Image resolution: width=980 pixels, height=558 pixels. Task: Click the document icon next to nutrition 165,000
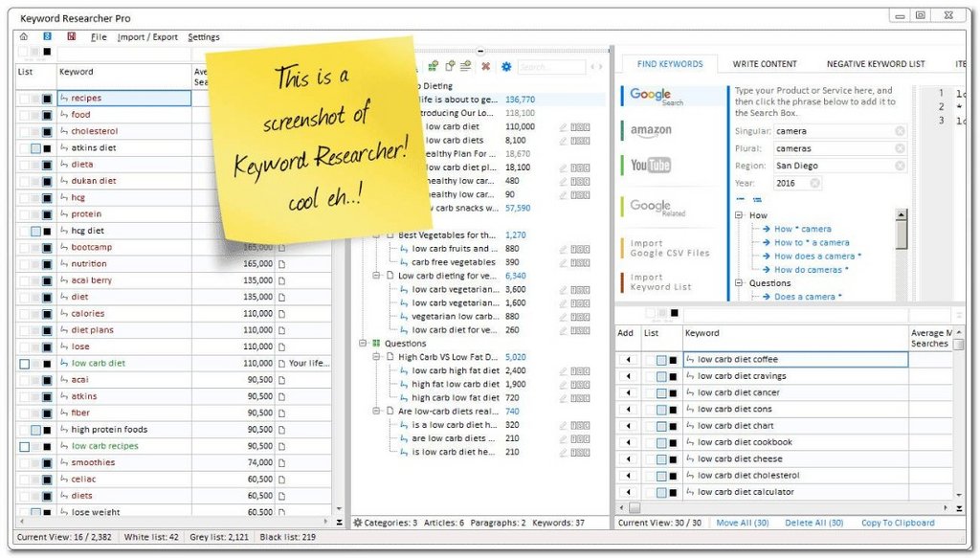(x=282, y=264)
